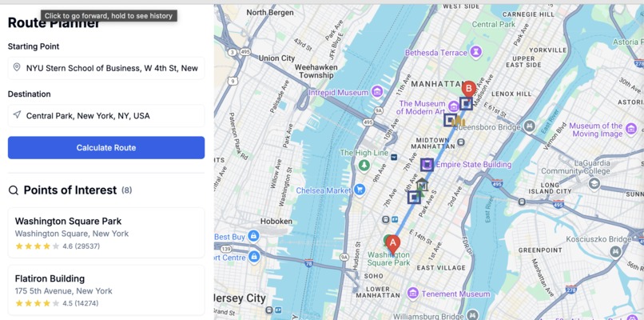Select the Empire State Building waypoint marker

[x=427, y=165]
